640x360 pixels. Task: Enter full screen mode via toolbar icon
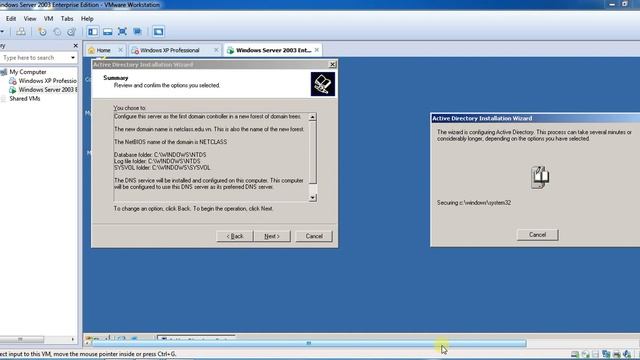[122, 31]
